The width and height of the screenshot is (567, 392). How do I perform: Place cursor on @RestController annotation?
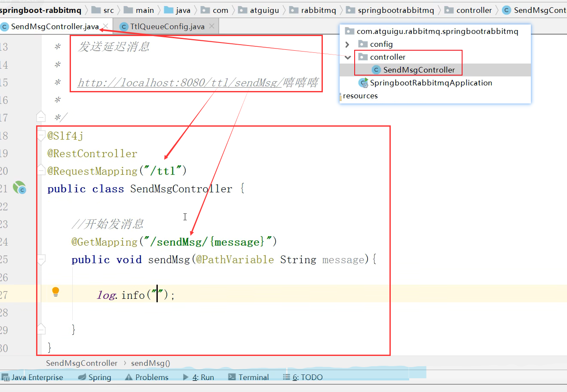point(92,153)
